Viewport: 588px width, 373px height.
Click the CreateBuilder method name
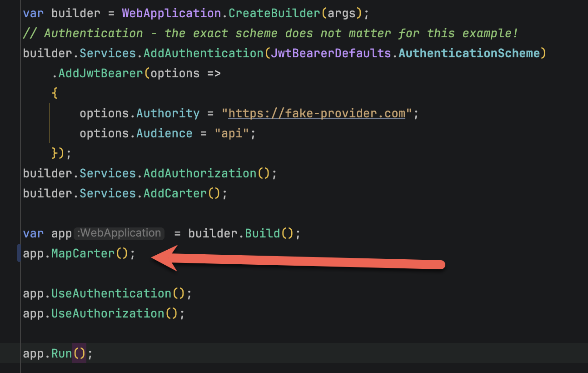[x=274, y=13]
